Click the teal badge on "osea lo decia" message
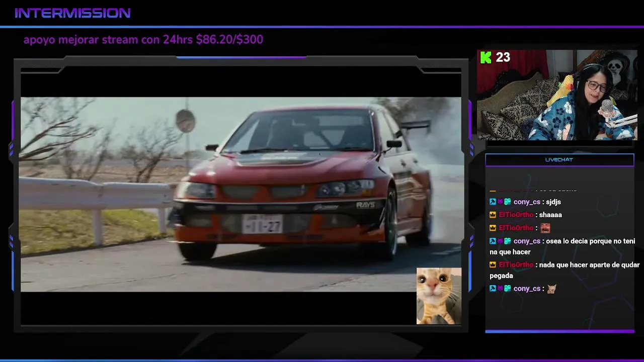 click(x=508, y=241)
